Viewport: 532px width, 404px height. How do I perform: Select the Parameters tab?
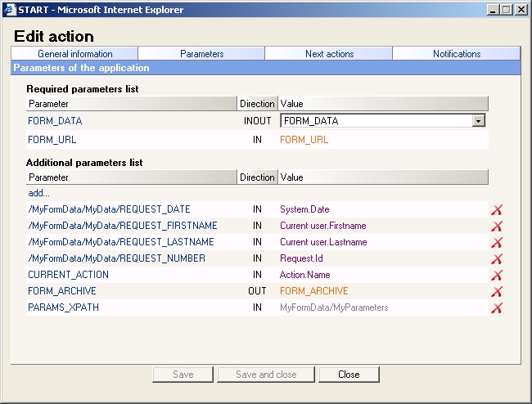pyautogui.click(x=201, y=54)
